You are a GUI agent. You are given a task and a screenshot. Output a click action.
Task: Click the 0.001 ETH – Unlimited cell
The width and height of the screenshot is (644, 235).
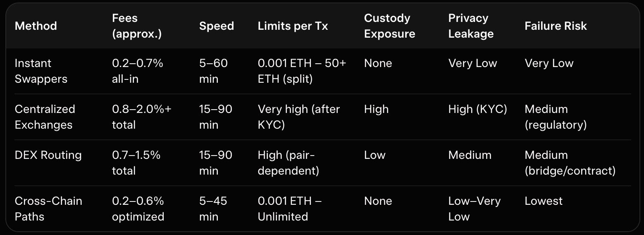289,209
